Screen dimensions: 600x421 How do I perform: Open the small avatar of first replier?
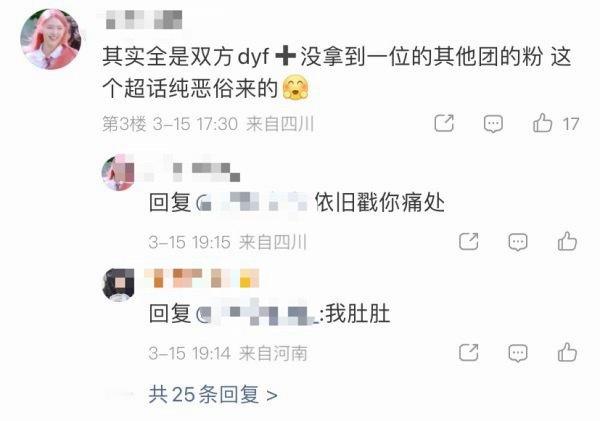118,173
